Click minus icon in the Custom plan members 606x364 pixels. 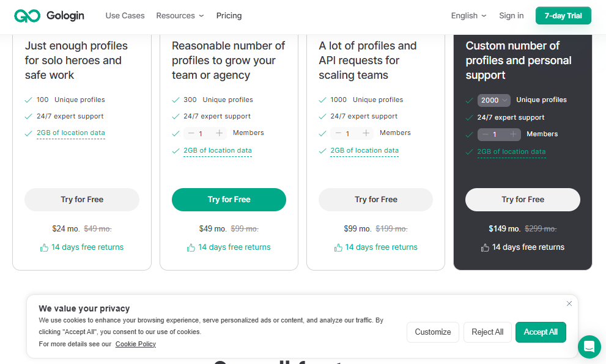pyautogui.click(x=486, y=134)
